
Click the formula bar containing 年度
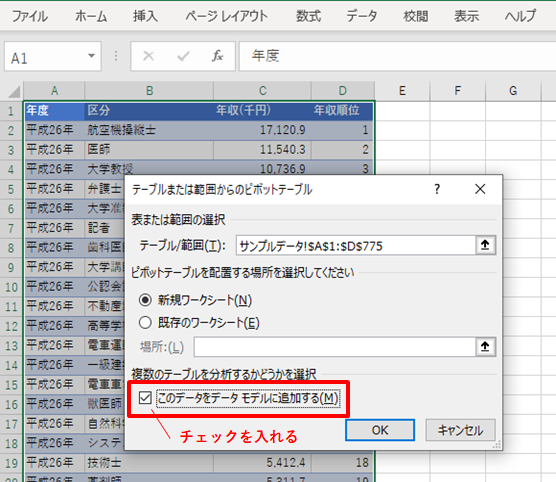coord(397,56)
